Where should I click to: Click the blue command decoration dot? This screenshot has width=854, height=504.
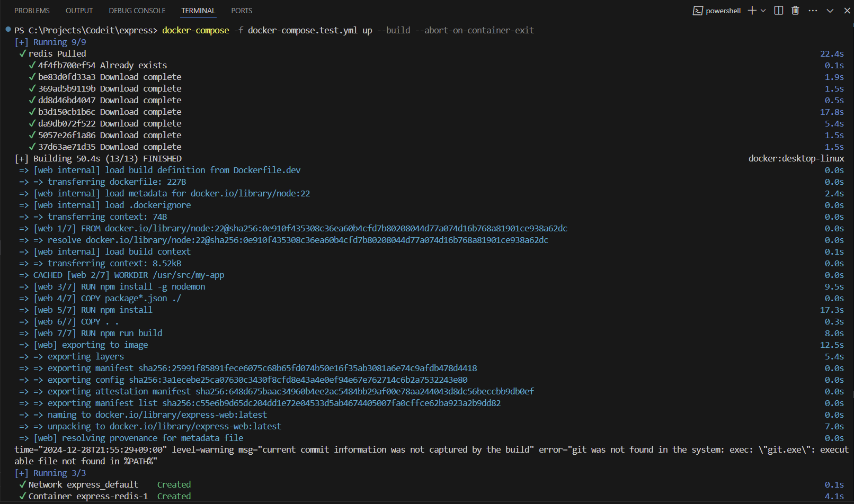(8, 29)
